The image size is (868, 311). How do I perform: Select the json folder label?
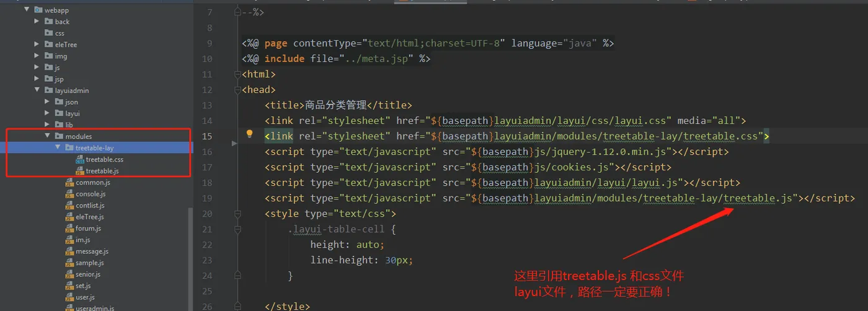coord(72,102)
